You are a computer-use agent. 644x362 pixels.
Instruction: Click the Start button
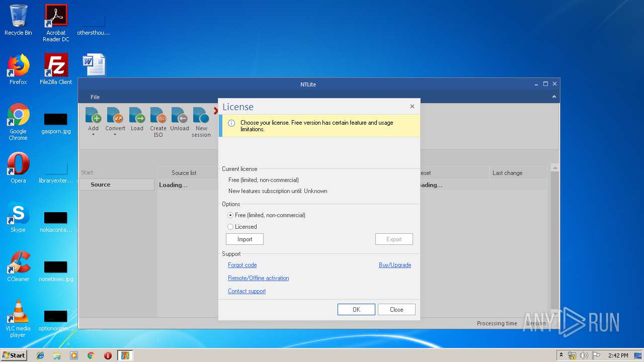point(14,355)
